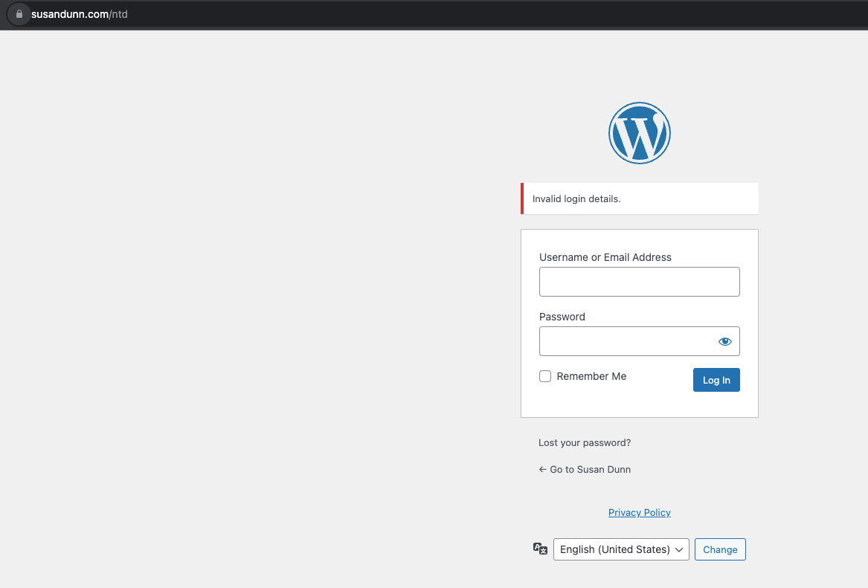Click the Password label

click(562, 317)
